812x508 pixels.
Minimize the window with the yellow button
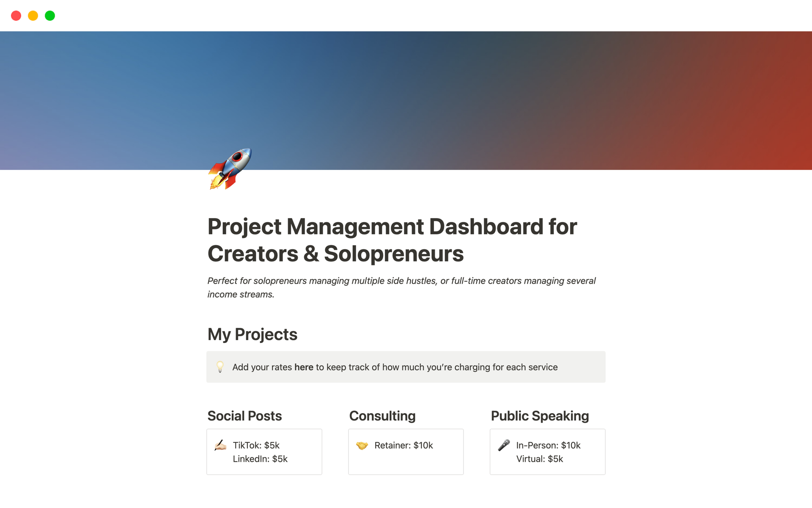tap(33, 16)
